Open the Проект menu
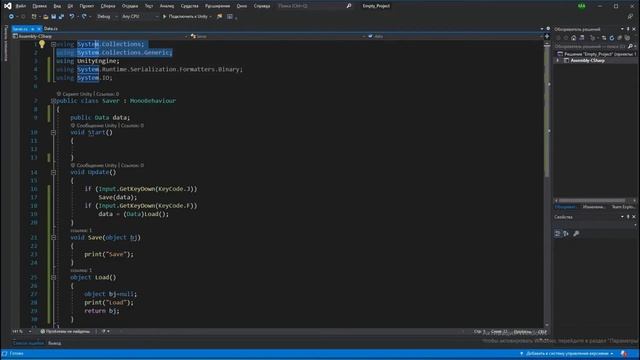 click(x=87, y=6)
